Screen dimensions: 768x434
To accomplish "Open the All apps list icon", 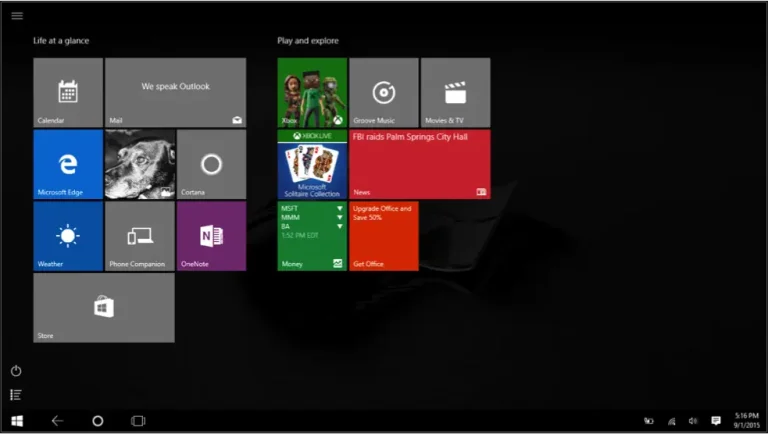I will pos(16,395).
